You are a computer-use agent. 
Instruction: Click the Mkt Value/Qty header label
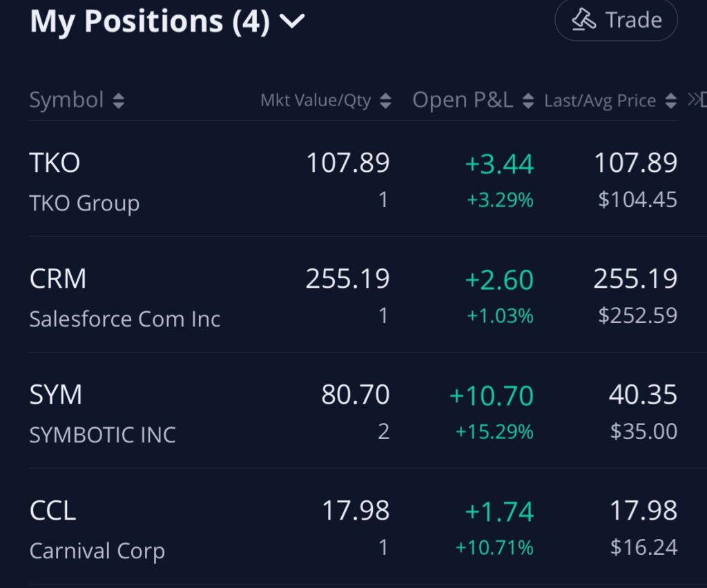pyautogui.click(x=316, y=101)
